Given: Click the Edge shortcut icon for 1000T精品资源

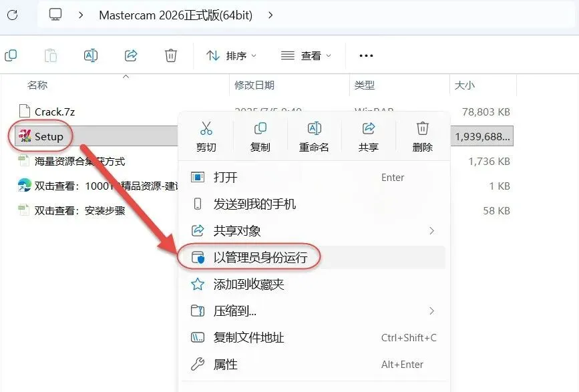Looking at the screenshot, I should point(24,185).
